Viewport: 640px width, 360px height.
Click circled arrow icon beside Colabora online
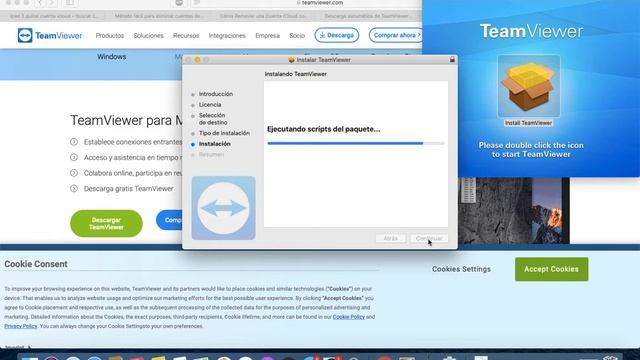(x=74, y=173)
